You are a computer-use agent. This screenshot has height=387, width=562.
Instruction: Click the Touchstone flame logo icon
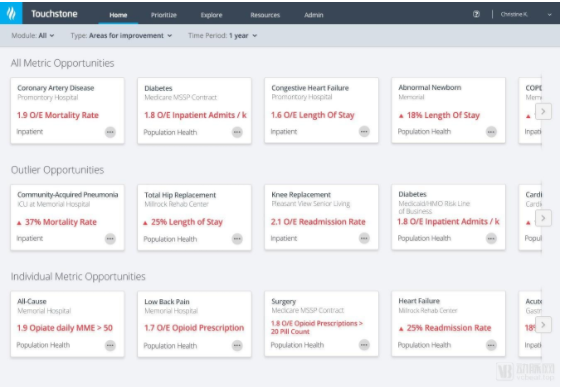(x=11, y=13)
